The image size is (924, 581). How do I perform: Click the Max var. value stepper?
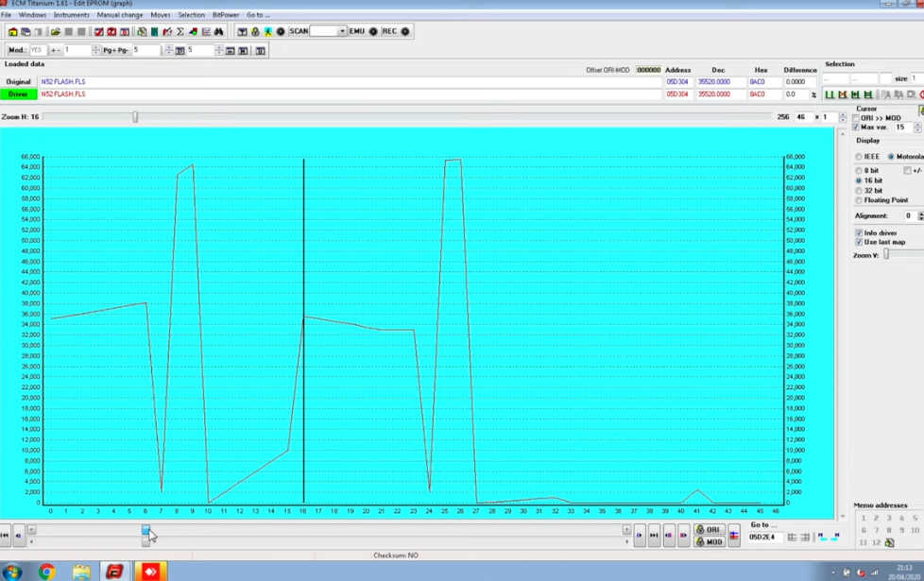(x=917, y=128)
